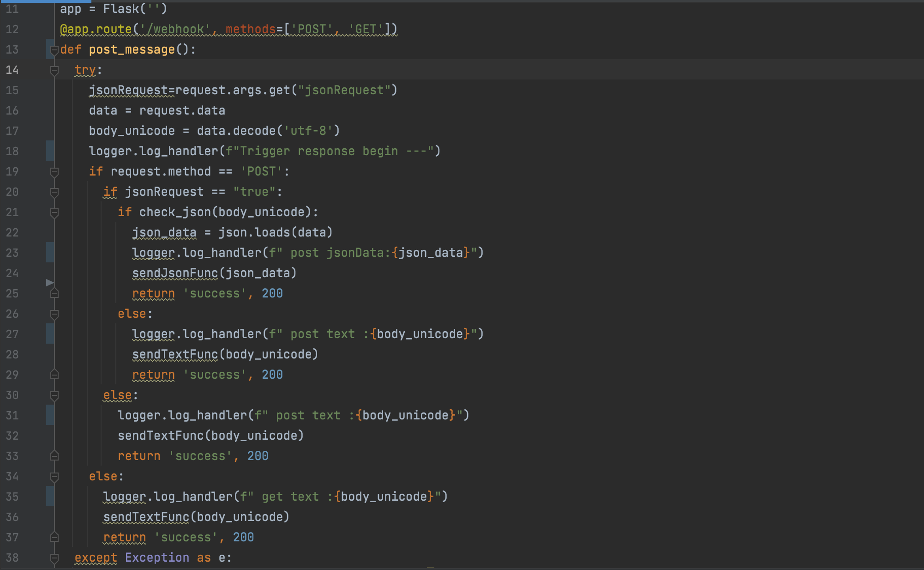Click the 'post_message' function name

(x=132, y=49)
